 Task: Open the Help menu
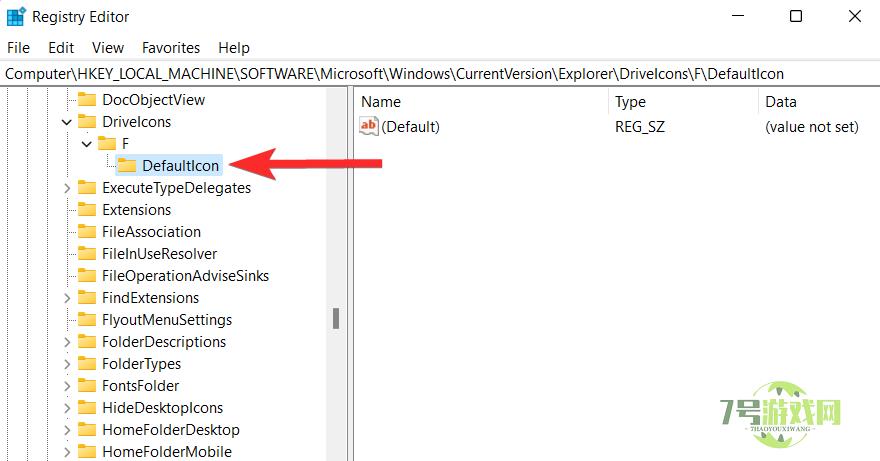[234, 48]
